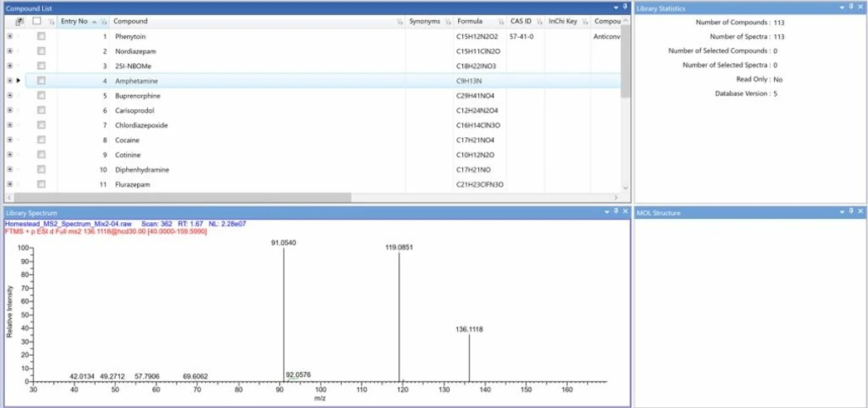
Task: Select the Flurazepam compound name
Action: click(x=132, y=184)
